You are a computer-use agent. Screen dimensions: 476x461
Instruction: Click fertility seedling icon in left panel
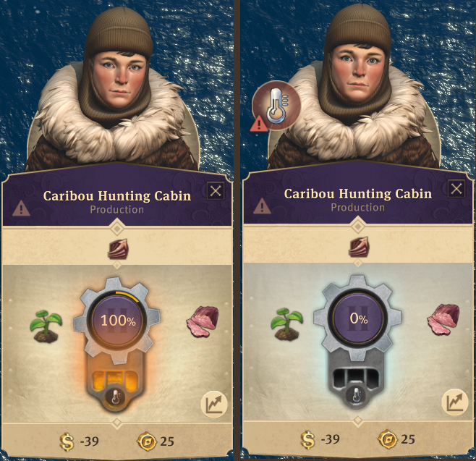[x=46, y=326]
